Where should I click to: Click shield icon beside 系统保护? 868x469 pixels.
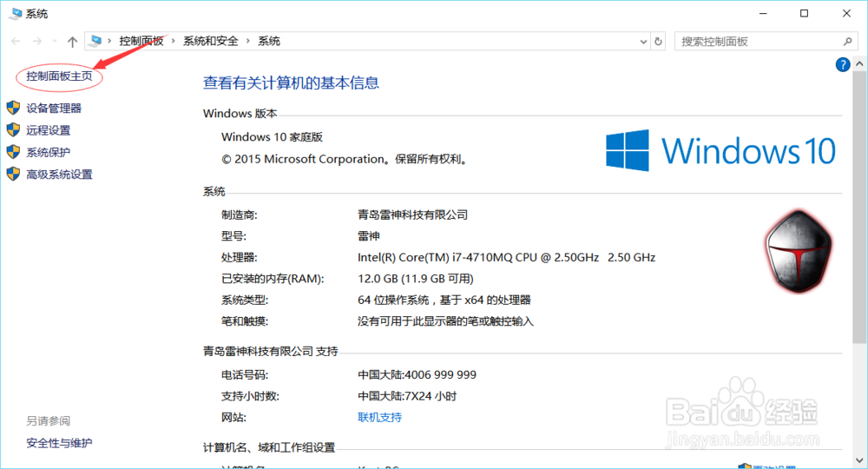tap(13, 152)
